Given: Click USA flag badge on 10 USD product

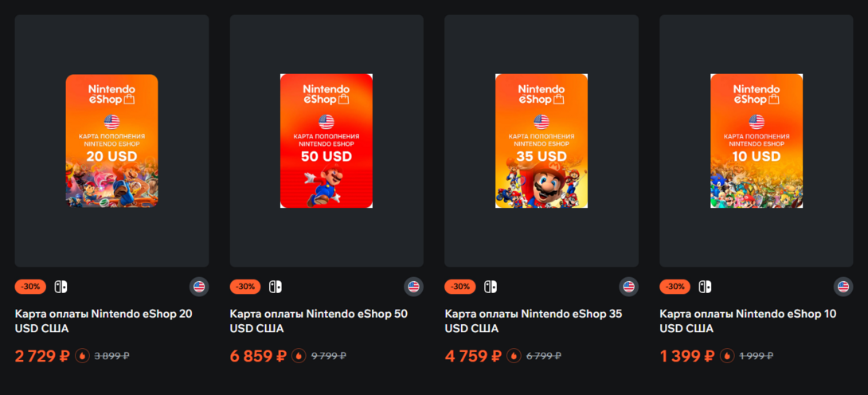Looking at the screenshot, I should coord(843,287).
